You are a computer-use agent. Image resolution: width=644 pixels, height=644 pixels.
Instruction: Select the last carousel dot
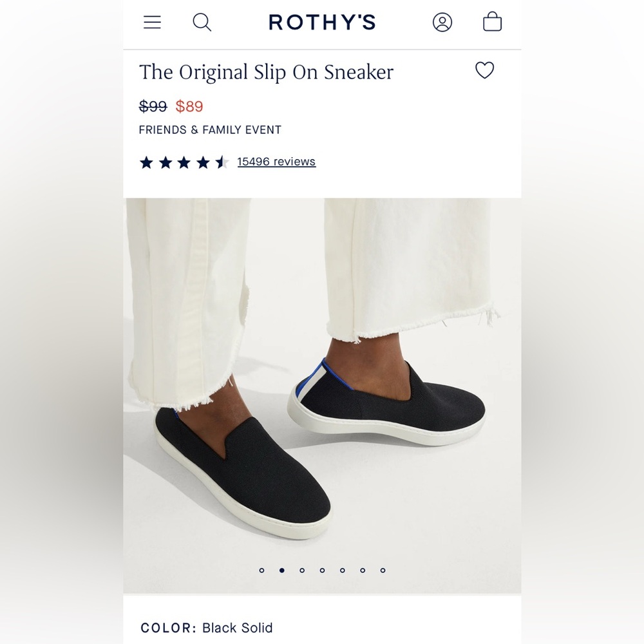(x=383, y=571)
